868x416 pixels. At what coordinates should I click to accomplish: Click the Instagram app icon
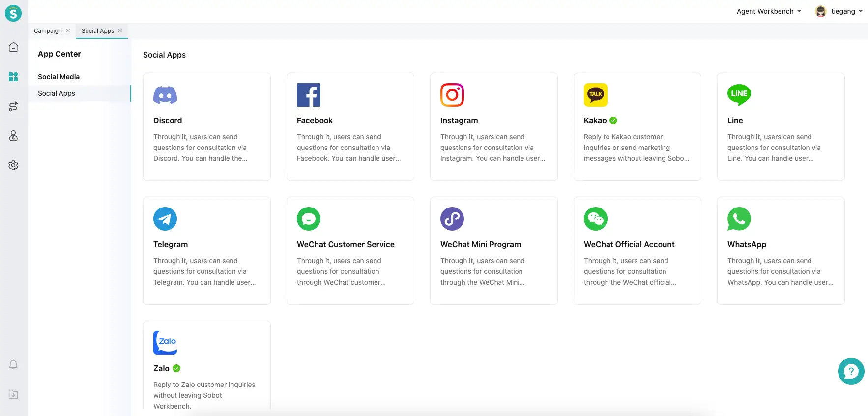pos(452,95)
